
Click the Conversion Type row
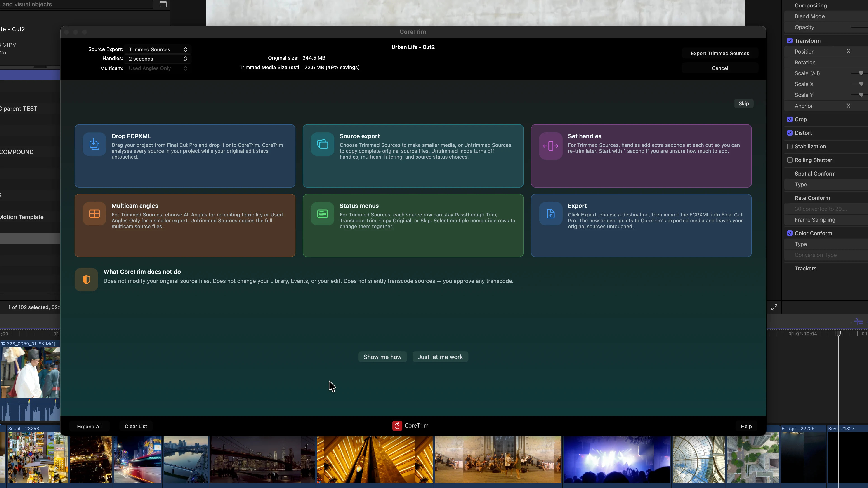click(x=826, y=255)
